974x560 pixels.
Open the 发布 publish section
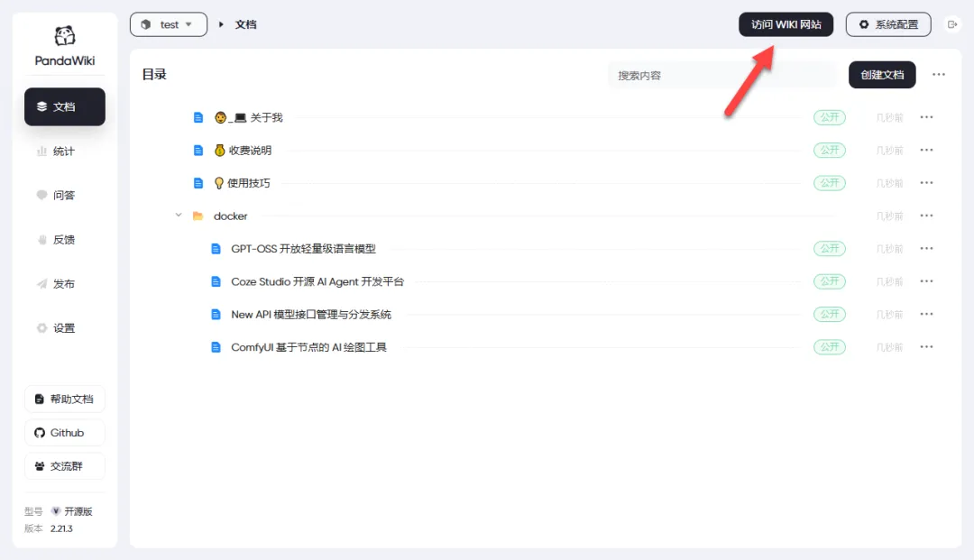pos(65,284)
